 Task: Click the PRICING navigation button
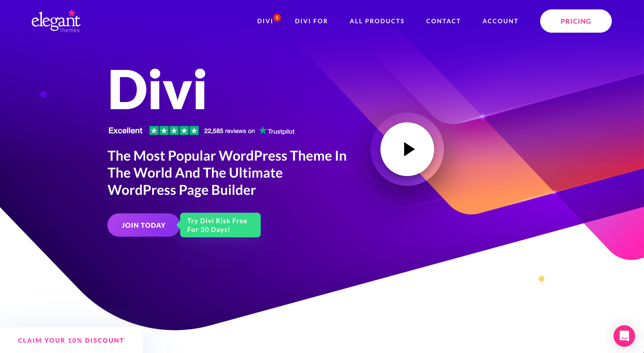575,20
